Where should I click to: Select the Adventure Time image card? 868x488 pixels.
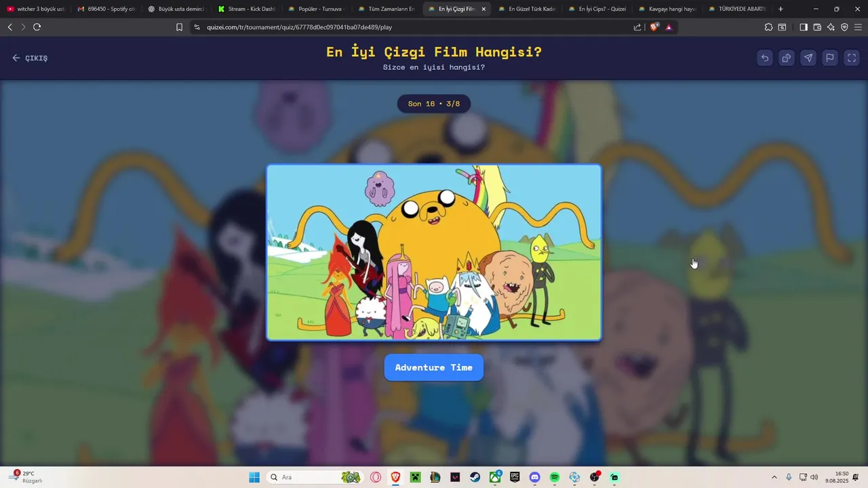point(434,252)
